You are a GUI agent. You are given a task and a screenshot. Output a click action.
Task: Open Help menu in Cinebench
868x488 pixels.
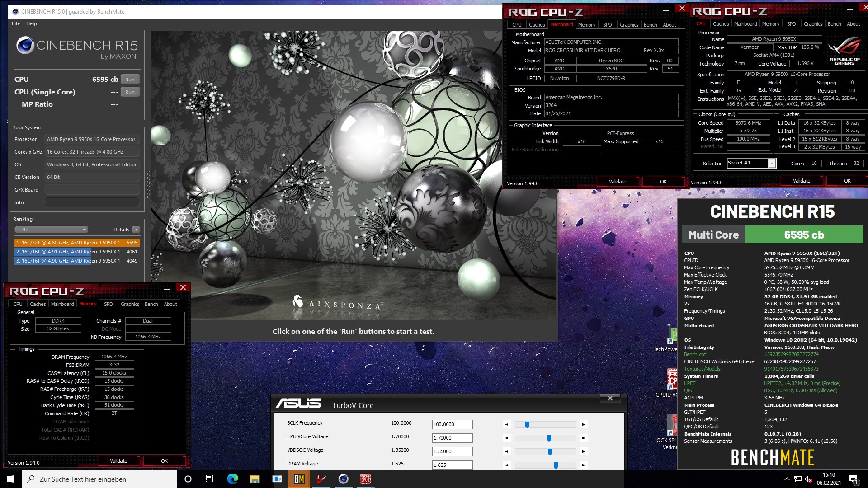click(x=32, y=23)
